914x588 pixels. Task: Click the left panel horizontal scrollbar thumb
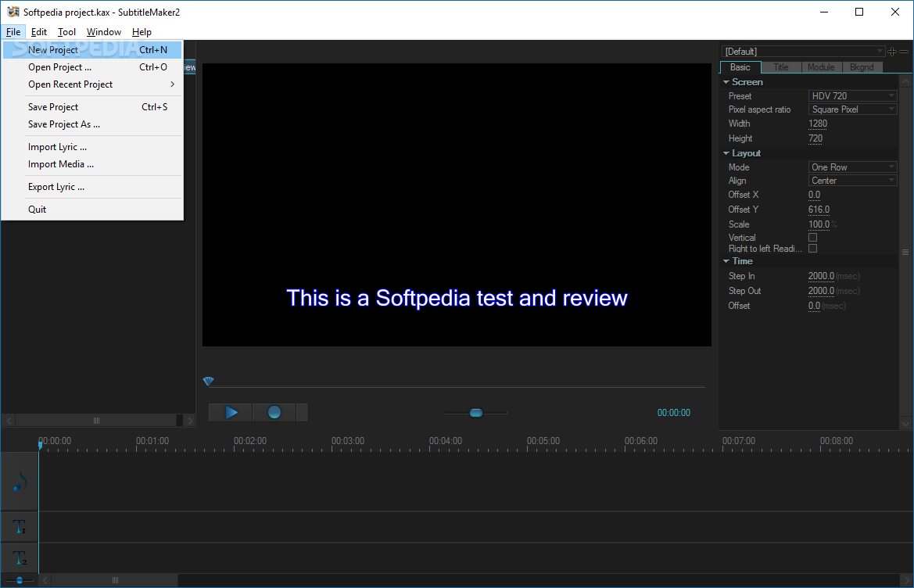pyautogui.click(x=96, y=420)
